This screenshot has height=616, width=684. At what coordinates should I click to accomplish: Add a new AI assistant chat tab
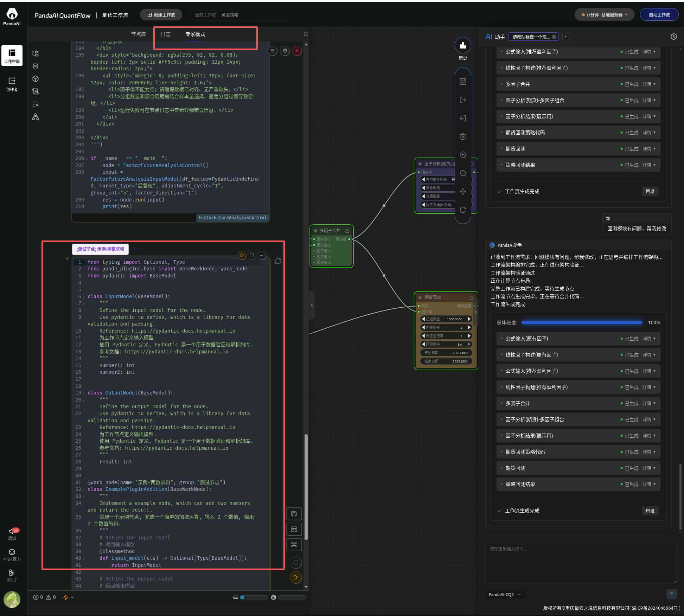click(565, 37)
